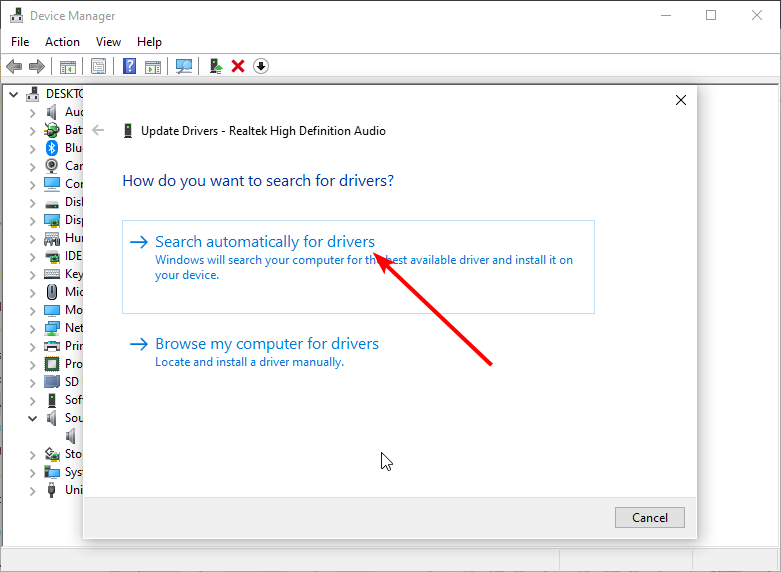This screenshot has width=781, height=572.
Task: Click the Show/Hide Console Tree toolbar icon
Action: pos(68,66)
